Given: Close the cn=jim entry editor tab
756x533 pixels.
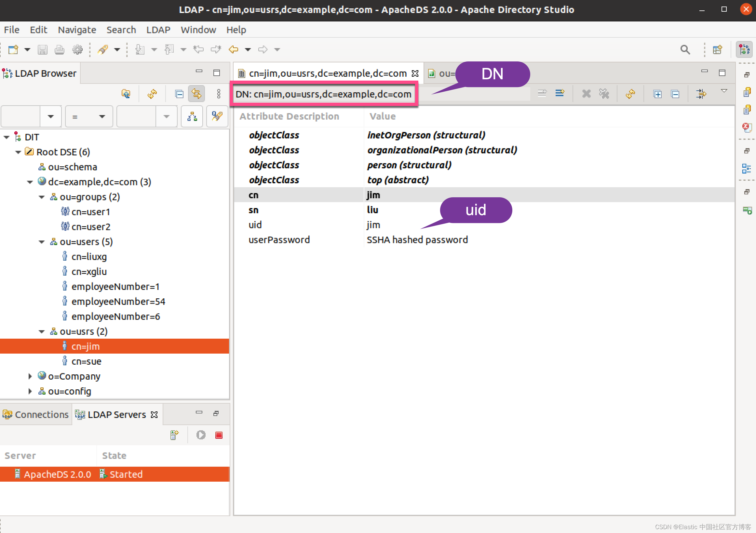Looking at the screenshot, I should coord(415,73).
